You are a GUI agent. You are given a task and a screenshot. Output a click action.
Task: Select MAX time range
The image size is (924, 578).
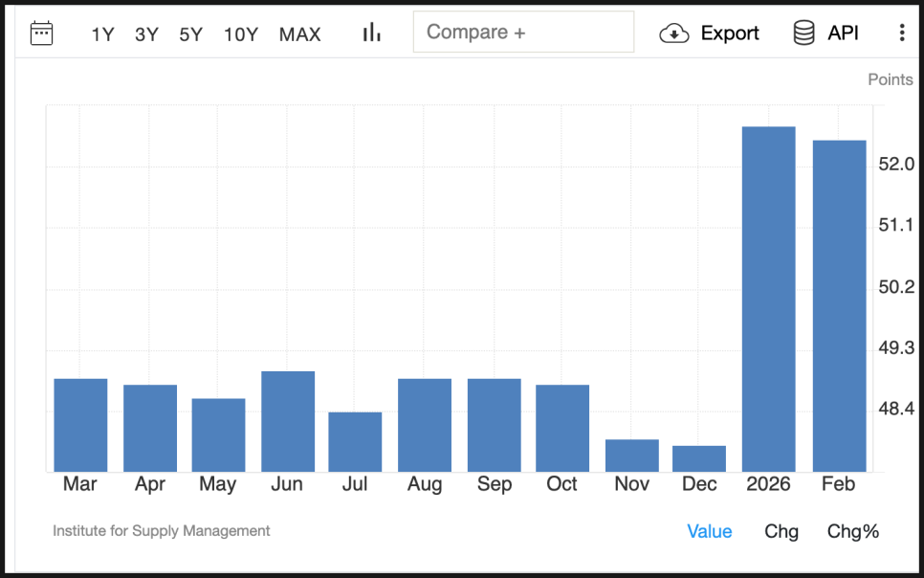tap(299, 34)
